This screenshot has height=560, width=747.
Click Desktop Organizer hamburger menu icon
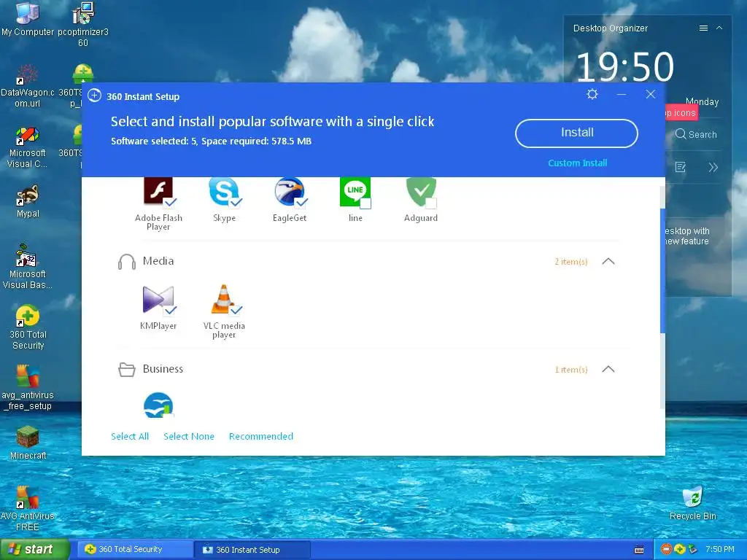point(703,28)
